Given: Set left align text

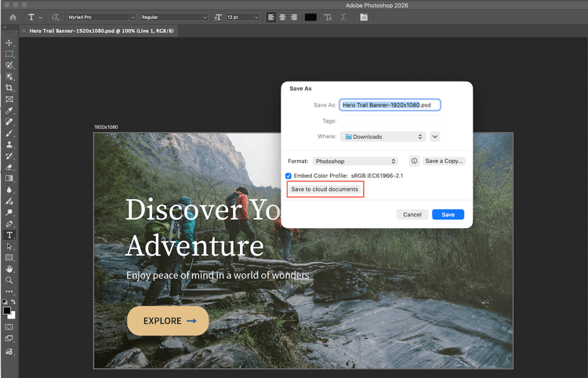Looking at the screenshot, I should click(271, 17).
